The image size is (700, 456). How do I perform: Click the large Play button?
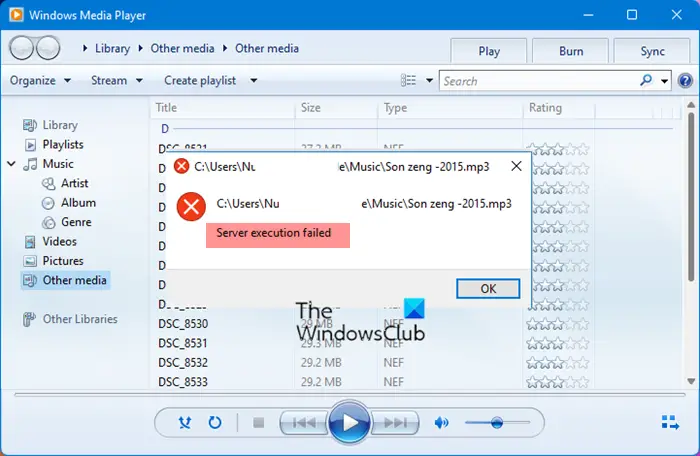pyautogui.click(x=349, y=422)
